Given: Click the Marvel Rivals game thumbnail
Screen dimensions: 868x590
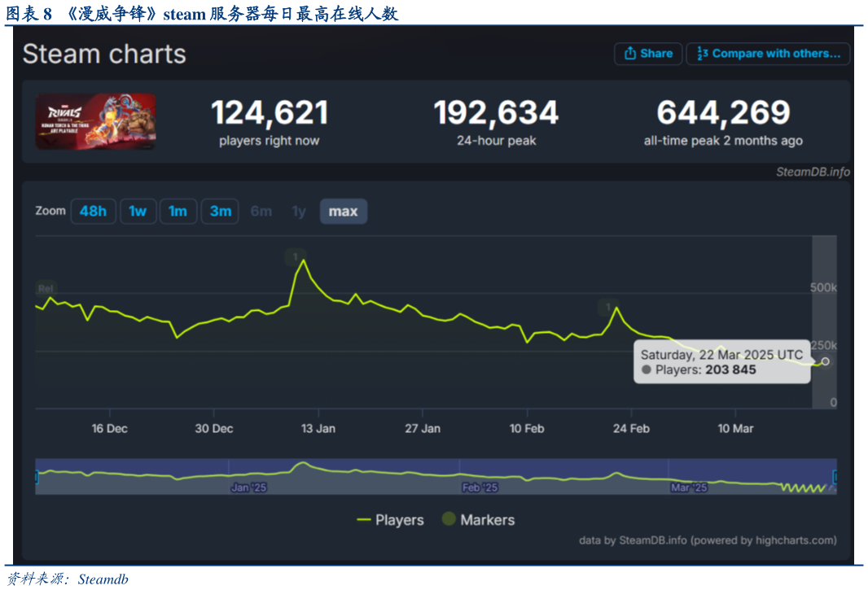Looking at the screenshot, I should tap(95, 122).
